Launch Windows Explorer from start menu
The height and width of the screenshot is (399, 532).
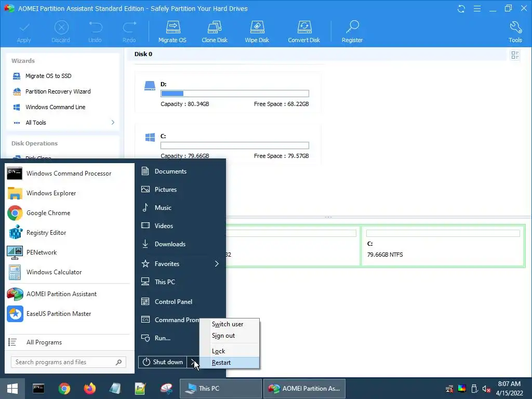[69, 193]
